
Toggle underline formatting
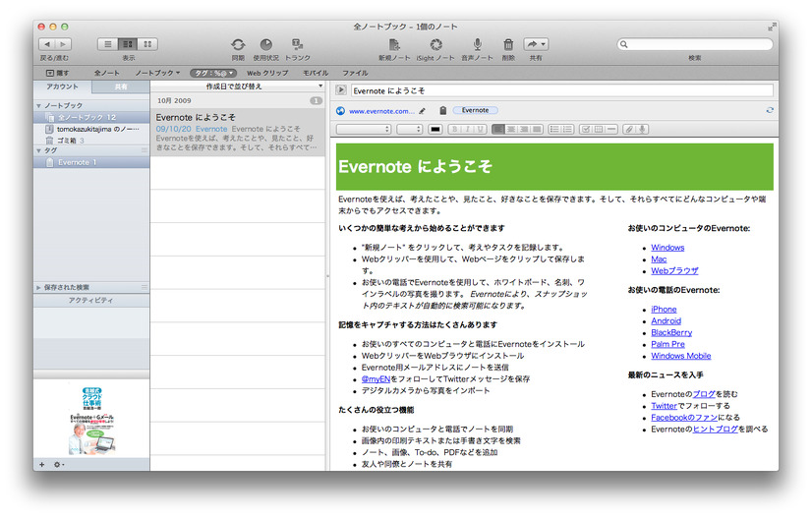click(480, 130)
